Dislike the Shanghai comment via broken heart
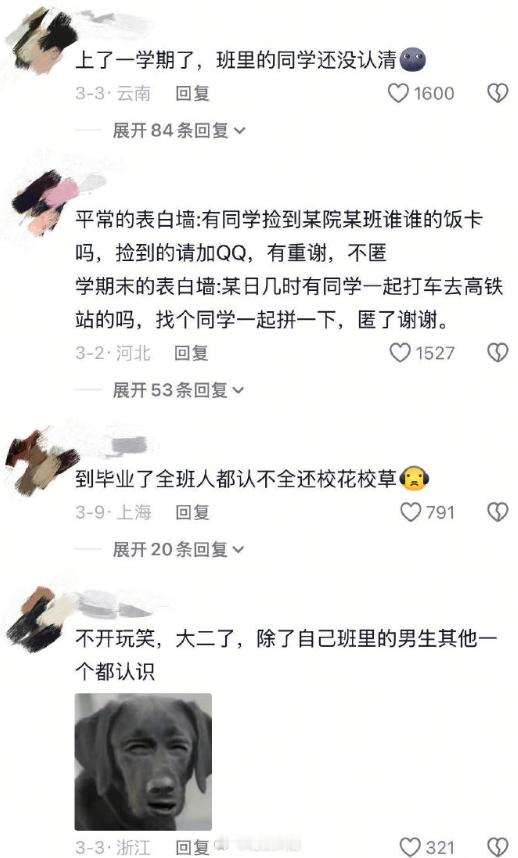Image resolution: width=518 pixels, height=858 pixels. pos(497,512)
